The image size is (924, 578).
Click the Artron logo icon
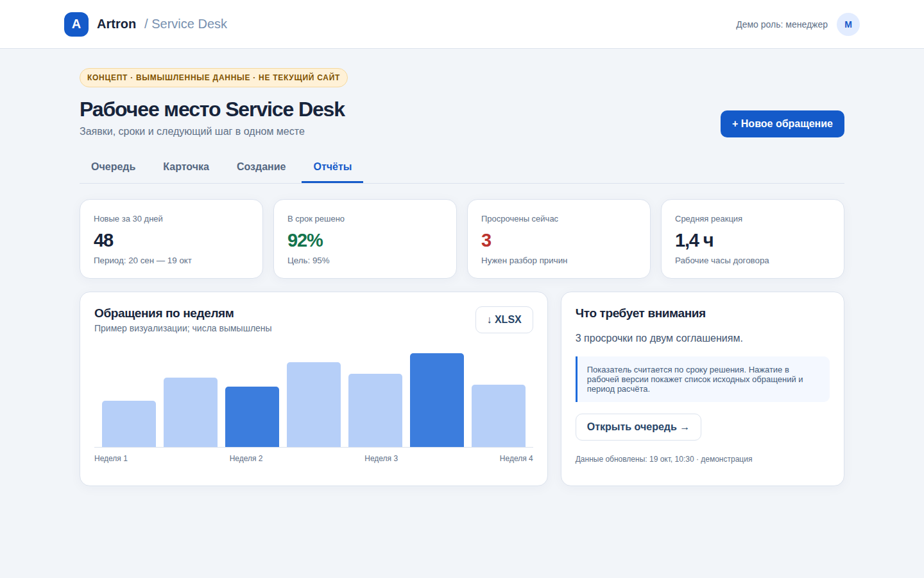pyautogui.click(x=76, y=24)
